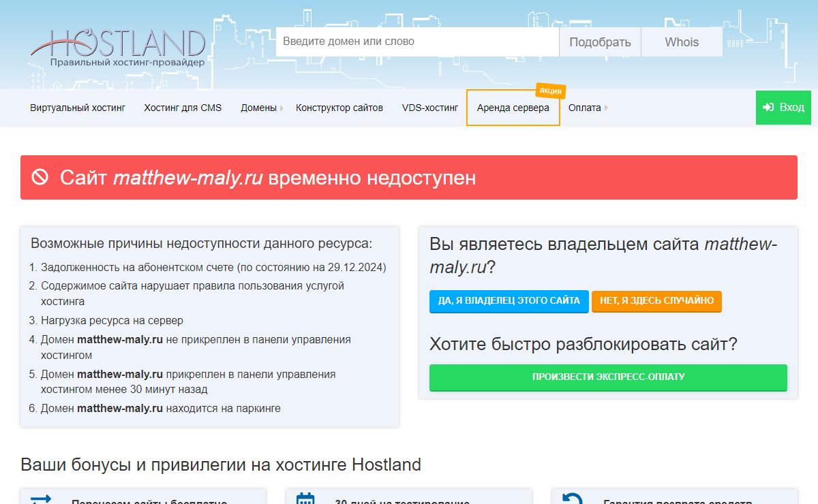Click heading Хотите быстро разблокировать сайт?
This screenshot has width=818, height=504.
584,344
